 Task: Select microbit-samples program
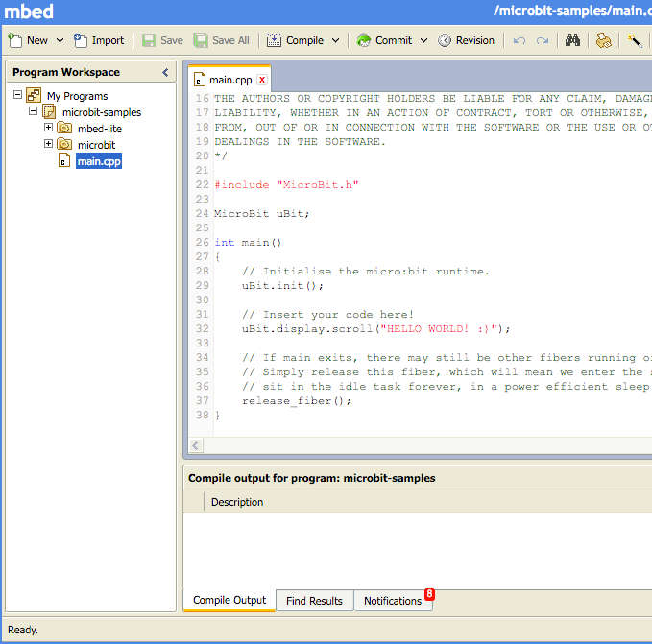point(102,112)
